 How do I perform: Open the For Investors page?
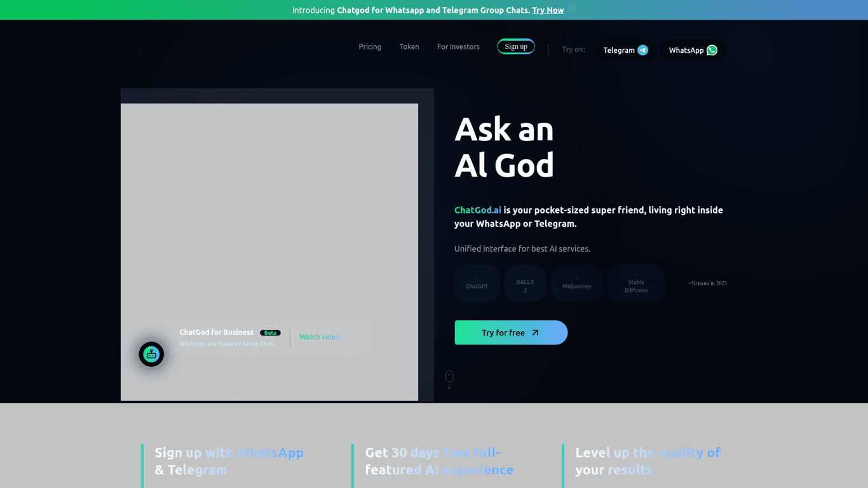458,46
